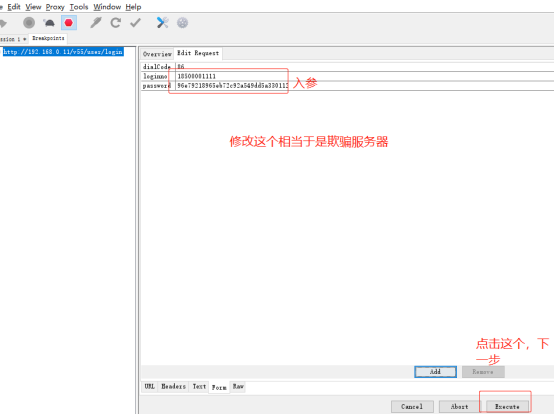Select the Edit Request tab
The image size is (554, 415).
click(x=198, y=53)
